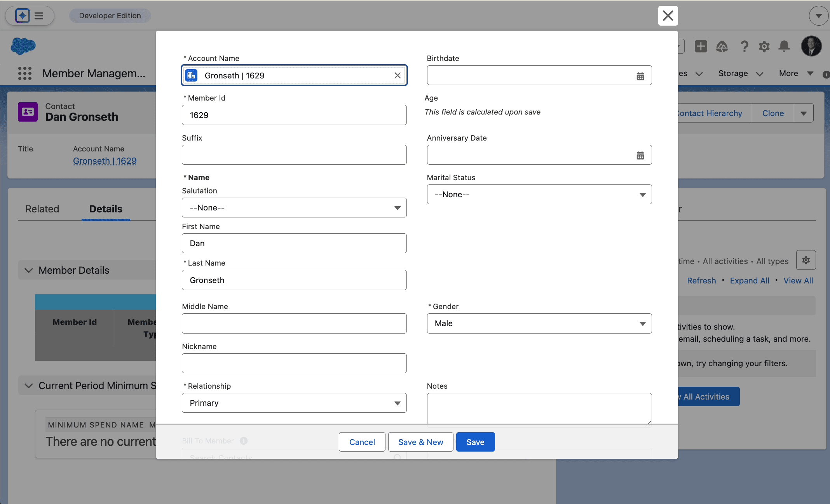Switch to the Related tab
This screenshot has height=504, width=830.
(x=42, y=209)
